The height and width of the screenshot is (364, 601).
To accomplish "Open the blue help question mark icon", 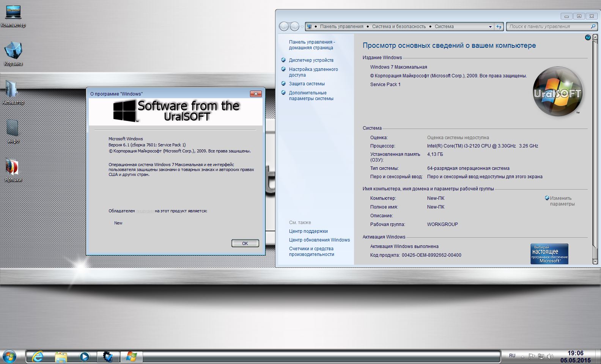I will click(x=588, y=37).
